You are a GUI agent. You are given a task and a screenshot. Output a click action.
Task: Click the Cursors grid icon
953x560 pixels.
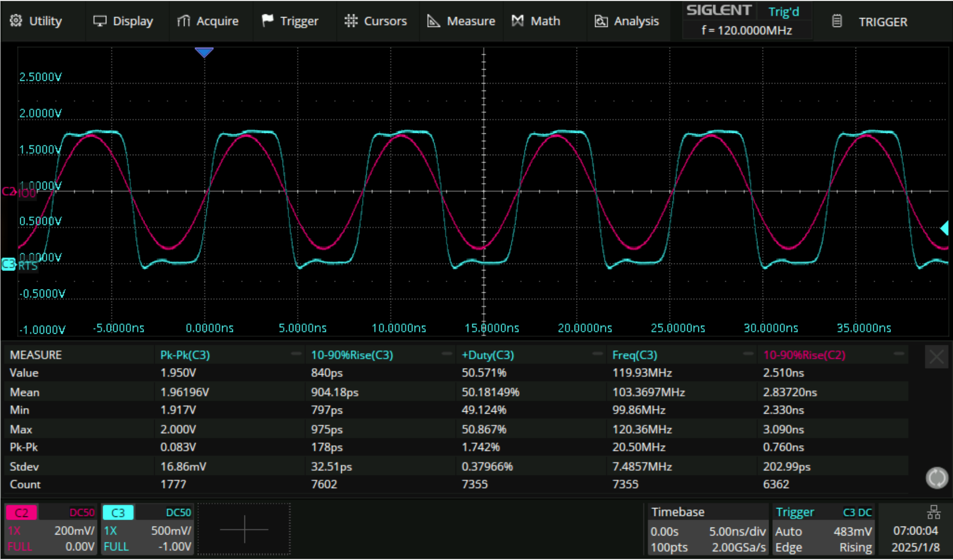pyautogui.click(x=351, y=21)
